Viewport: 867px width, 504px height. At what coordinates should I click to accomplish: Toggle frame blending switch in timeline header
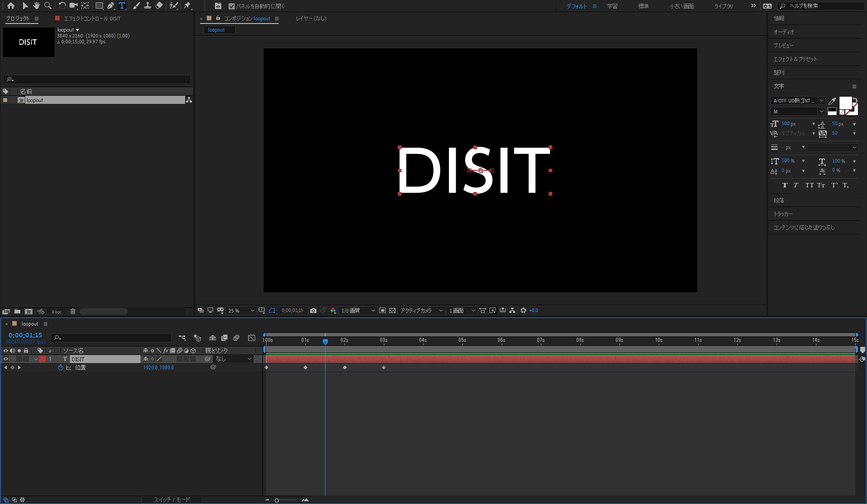pos(224,338)
